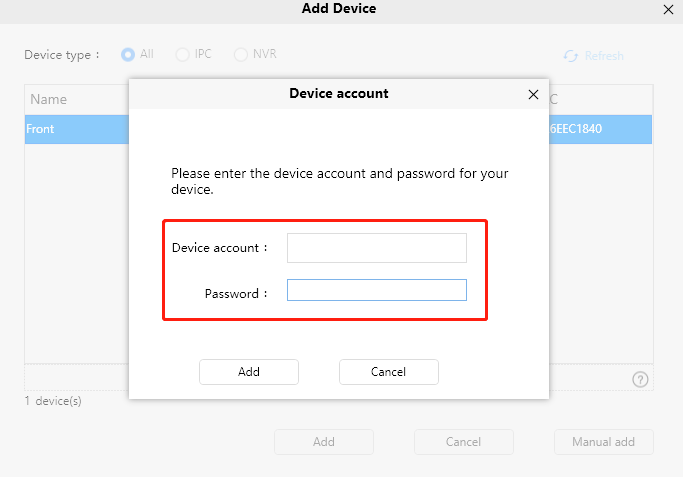683x477 pixels.
Task: Close the Device account dialog
Action: [x=533, y=94]
